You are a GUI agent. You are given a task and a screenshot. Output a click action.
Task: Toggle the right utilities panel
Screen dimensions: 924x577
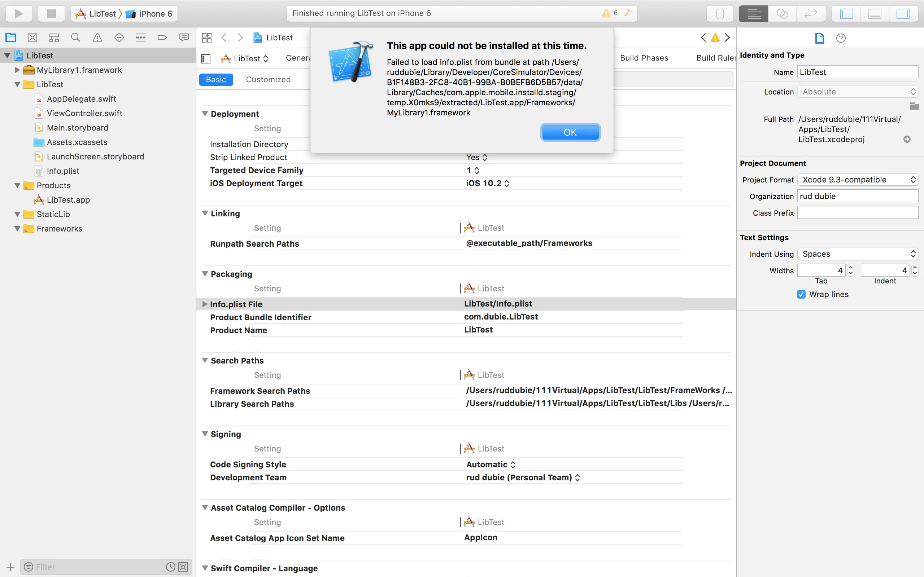click(903, 14)
